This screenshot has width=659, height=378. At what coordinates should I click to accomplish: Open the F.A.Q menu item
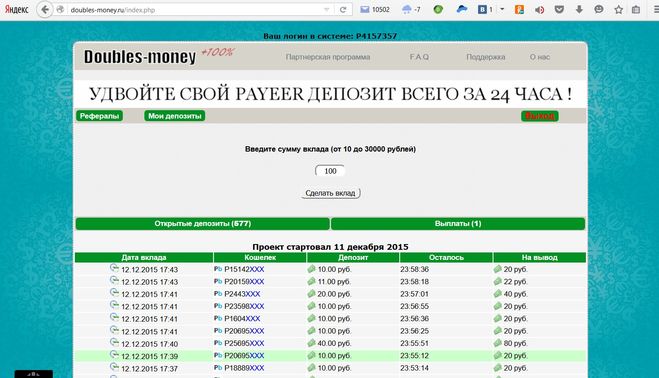(419, 57)
